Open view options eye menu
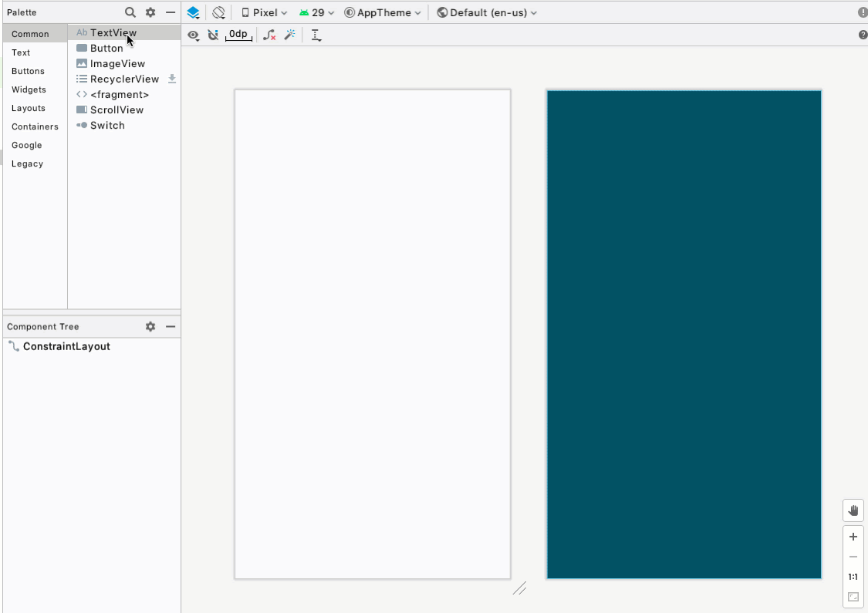The image size is (868, 613). (x=194, y=35)
